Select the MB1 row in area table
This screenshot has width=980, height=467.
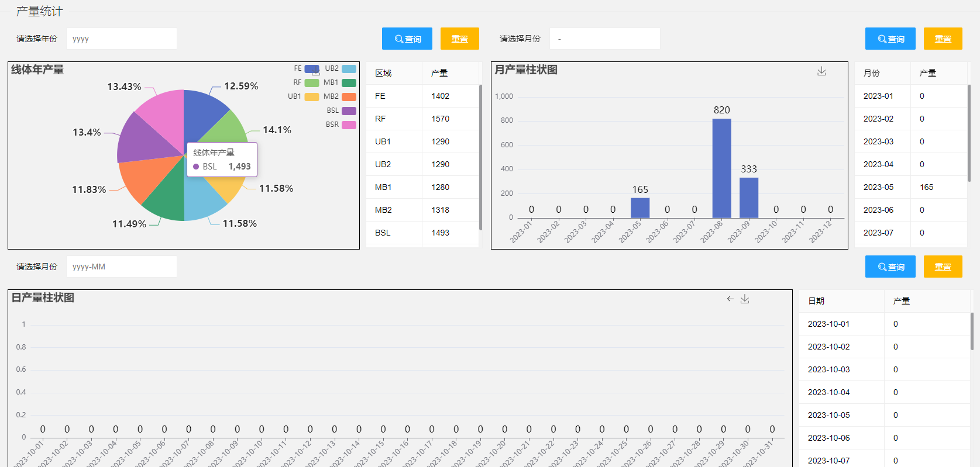click(x=422, y=187)
